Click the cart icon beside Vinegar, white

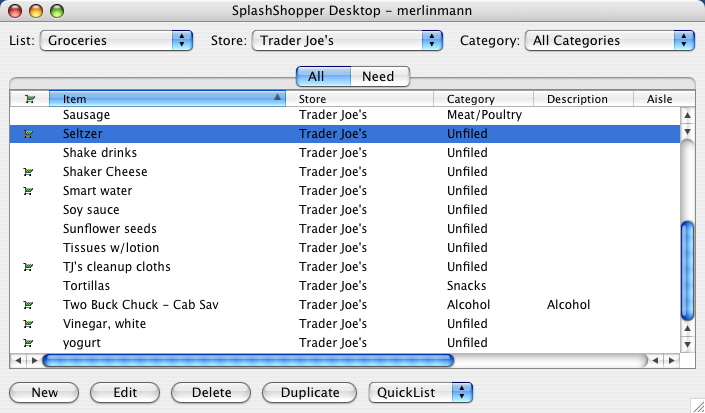pos(28,324)
